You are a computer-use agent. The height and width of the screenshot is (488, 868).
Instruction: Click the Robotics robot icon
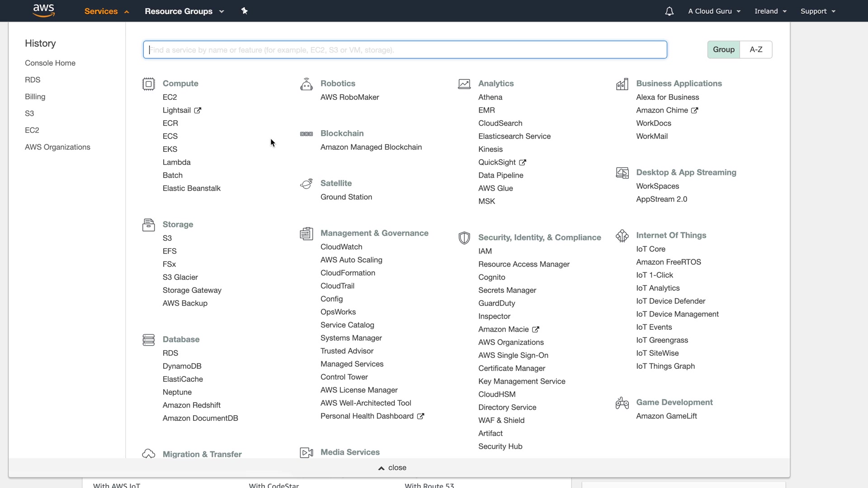point(306,84)
